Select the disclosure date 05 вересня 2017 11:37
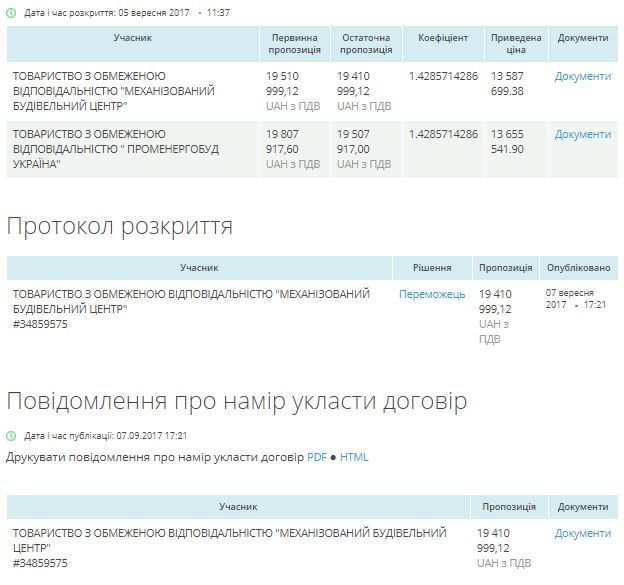This screenshot has width=624, height=585. (x=174, y=13)
